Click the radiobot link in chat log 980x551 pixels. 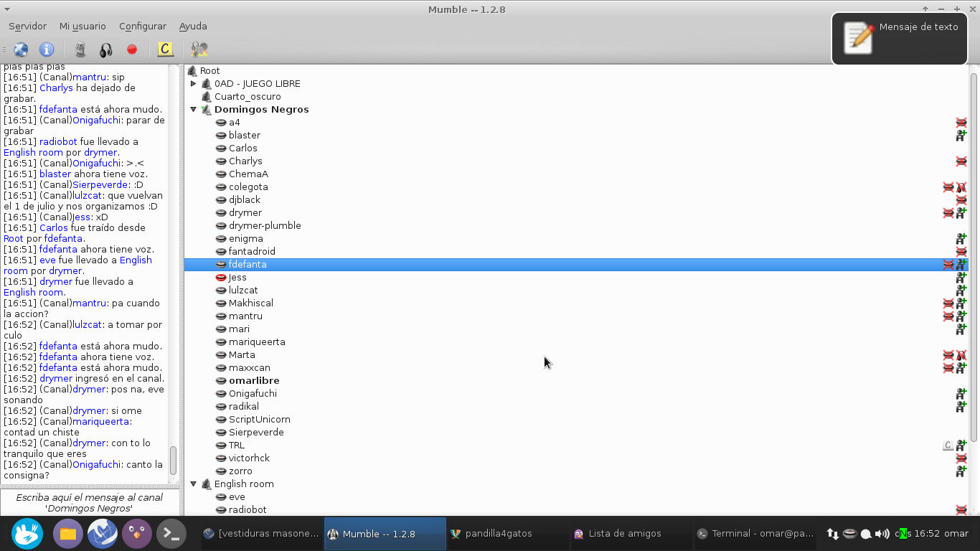point(59,141)
